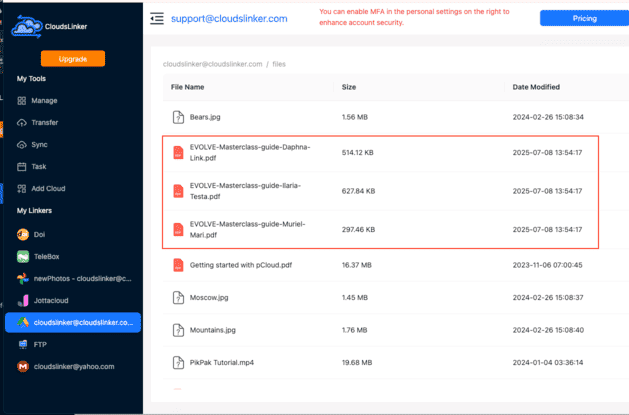Image resolution: width=629 pixels, height=415 pixels.
Task: Open cloudslinker@yahoo.com linker
Action: pyautogui.click(x=74, y=366)
